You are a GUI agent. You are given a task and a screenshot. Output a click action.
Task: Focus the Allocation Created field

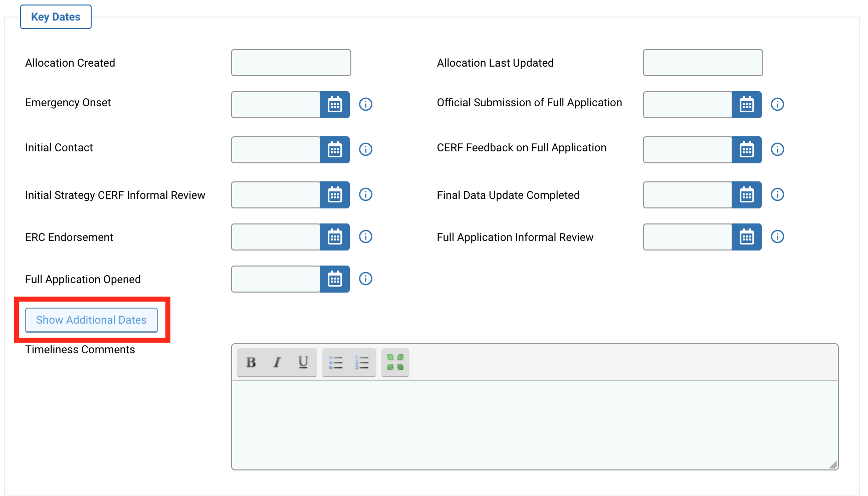pyautogui.click(x=291, y=63)
